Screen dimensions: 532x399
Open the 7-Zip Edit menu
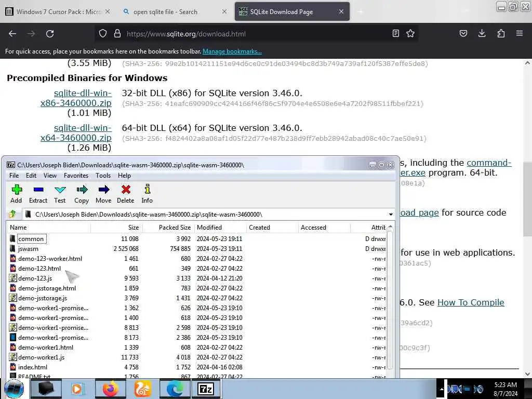31,176
